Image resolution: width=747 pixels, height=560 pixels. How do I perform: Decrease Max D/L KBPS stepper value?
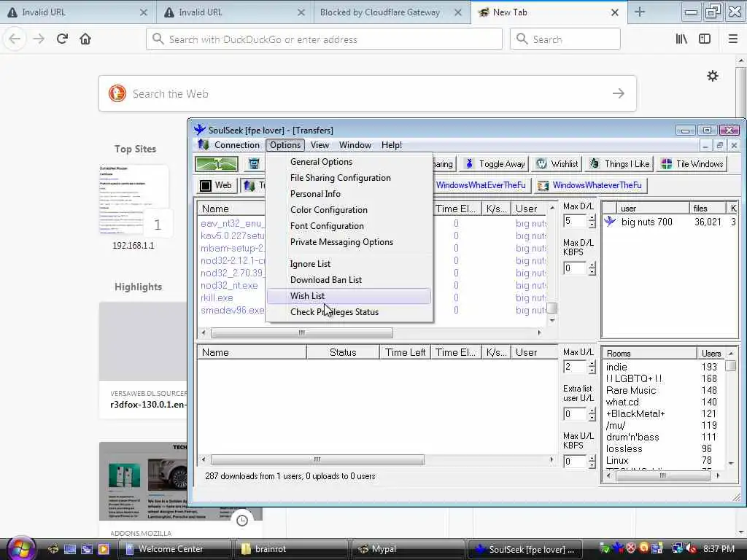click(592, 272)
